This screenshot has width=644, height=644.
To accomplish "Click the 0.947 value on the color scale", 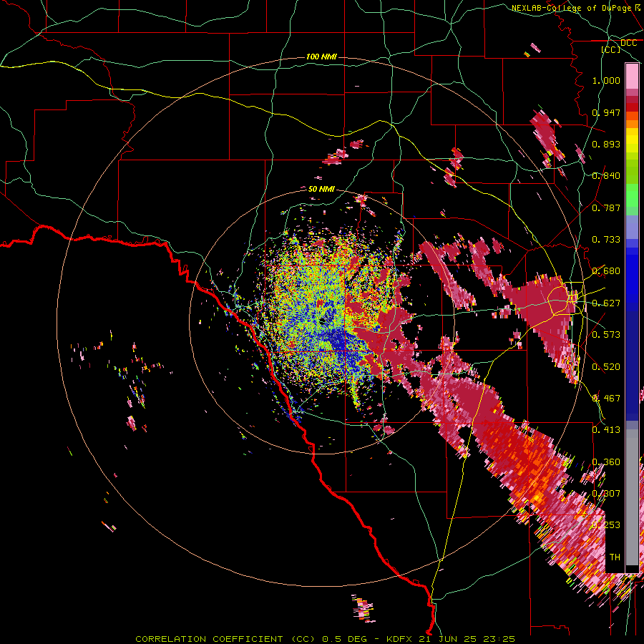I will 606,112.
